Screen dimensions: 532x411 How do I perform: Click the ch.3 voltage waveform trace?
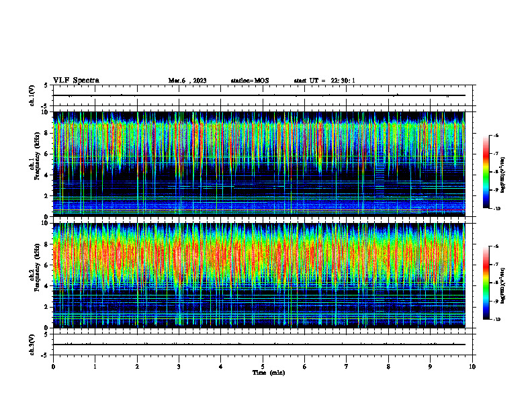pyautogui.click(x=259, y=345)
